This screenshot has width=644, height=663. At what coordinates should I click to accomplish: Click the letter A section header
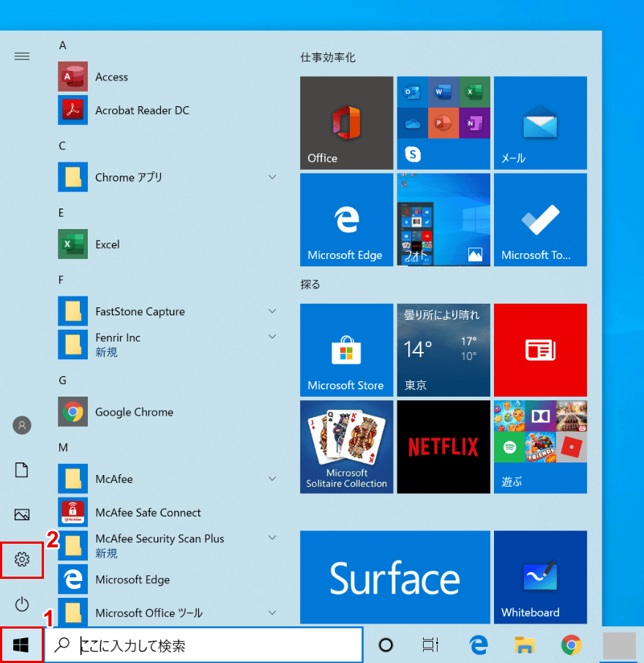pos(63,45)
